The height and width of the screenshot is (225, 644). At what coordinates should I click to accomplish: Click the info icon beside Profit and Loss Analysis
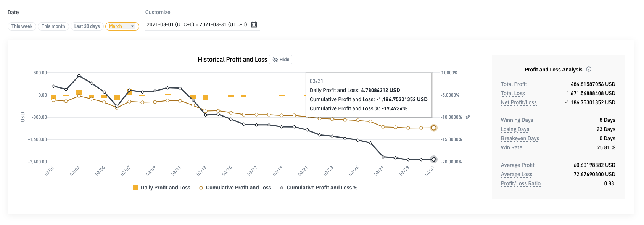(589, 69)
